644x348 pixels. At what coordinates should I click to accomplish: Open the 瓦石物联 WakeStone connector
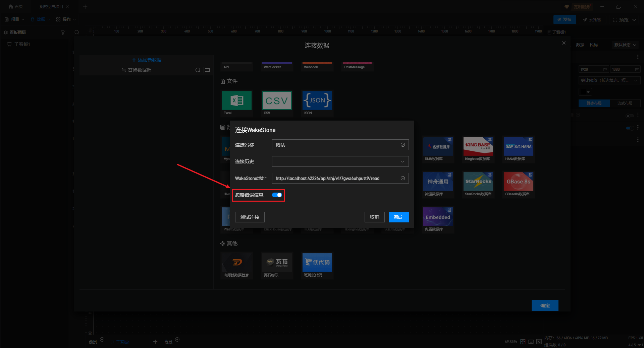coord(277,262)
